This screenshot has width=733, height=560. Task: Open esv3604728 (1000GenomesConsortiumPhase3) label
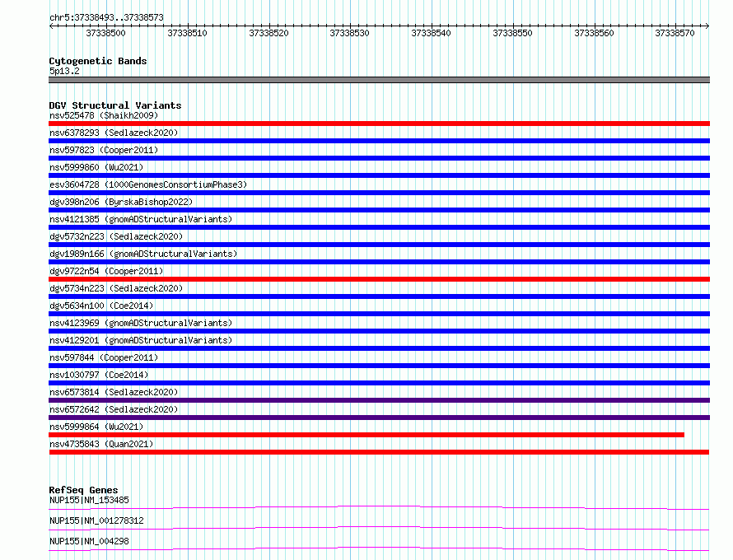pyautogui.click(x=148, y=184)
